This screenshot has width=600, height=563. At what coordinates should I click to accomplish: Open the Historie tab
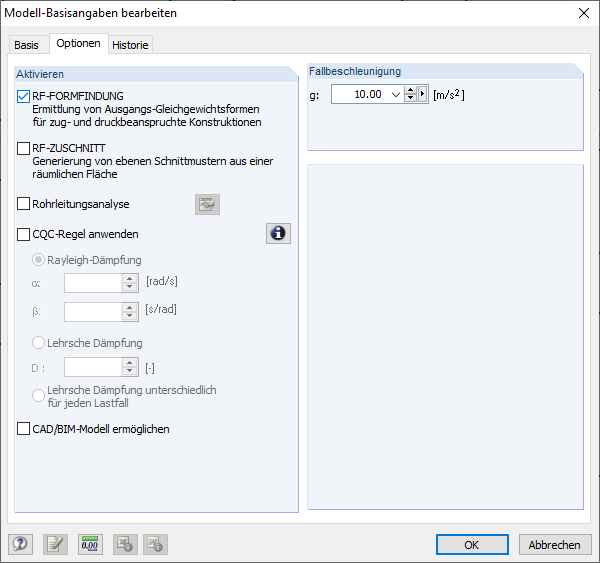pyautogui.click(x=130, y=45)
